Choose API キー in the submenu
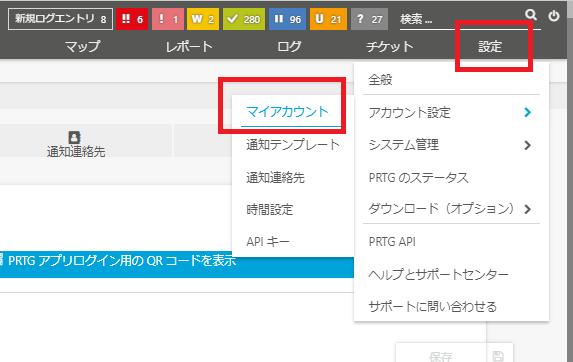 tap(267, 242)
